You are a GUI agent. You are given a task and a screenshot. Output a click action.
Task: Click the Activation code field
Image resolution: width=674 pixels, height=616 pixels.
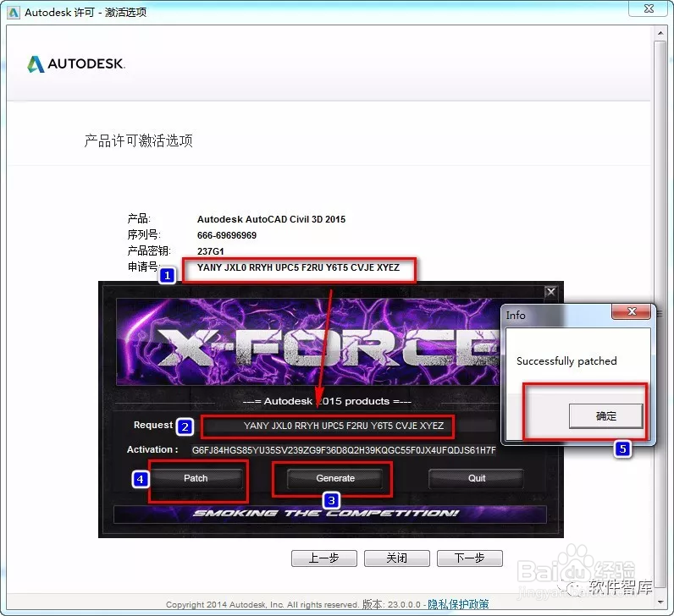click(x=344, y=450)
